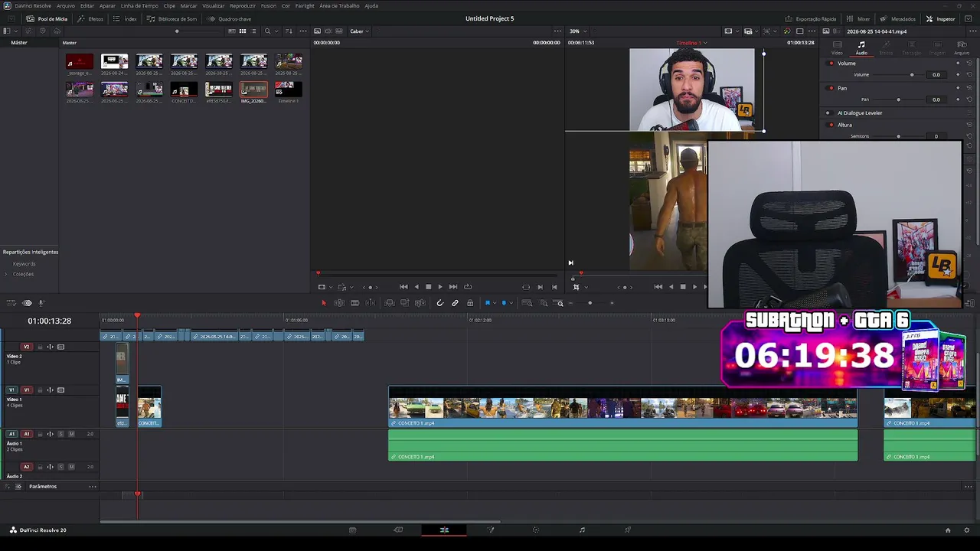
Task: Click the Replace Clip icon
Action: (420, 303)
